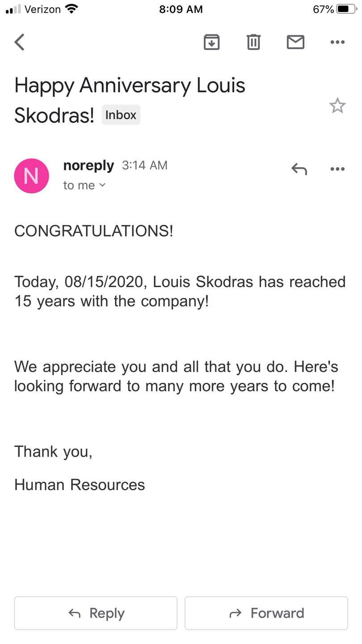
Task: Tap the Reply button at bottom
Action: (x=96, y=613)
